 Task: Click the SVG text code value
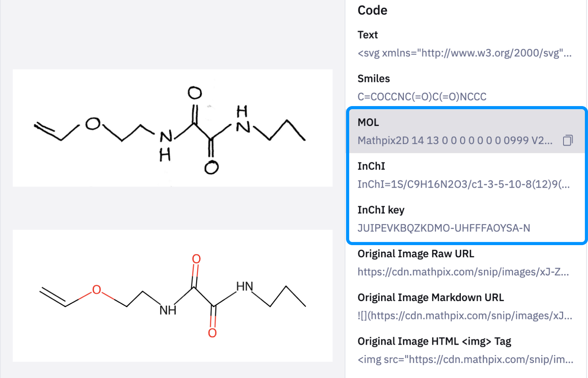464,53
